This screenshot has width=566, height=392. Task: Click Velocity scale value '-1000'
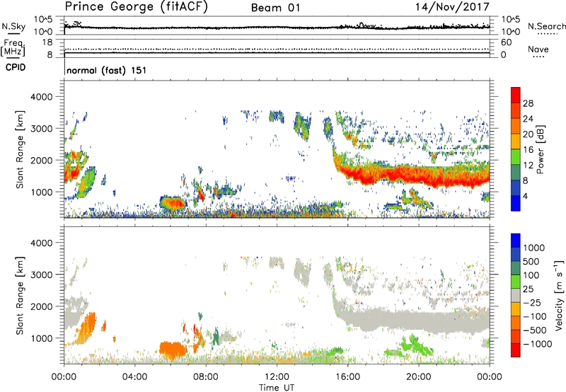click(538, 344)
